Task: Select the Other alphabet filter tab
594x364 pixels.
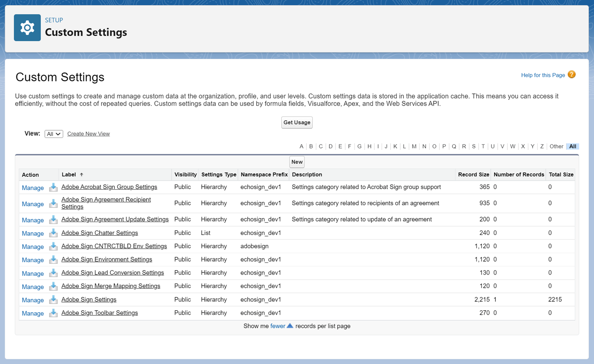Action: [x=556, y=146]
